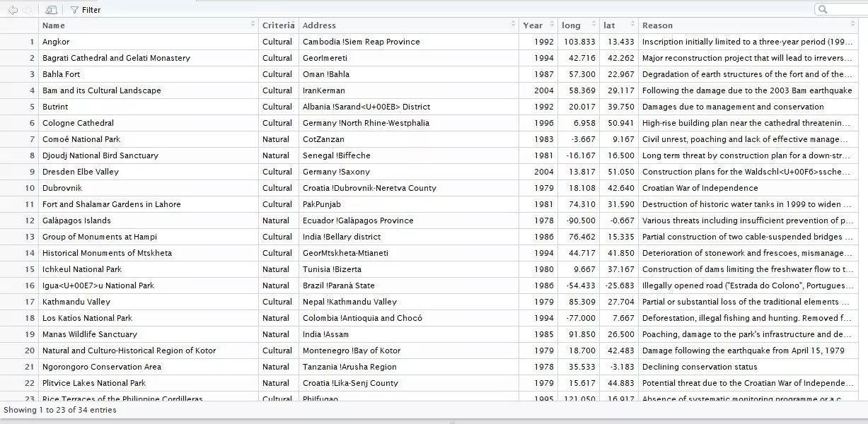This screenshot has width=868, height=424.
Task: Click the Year column sort arrows
Action: click(552, 25)
